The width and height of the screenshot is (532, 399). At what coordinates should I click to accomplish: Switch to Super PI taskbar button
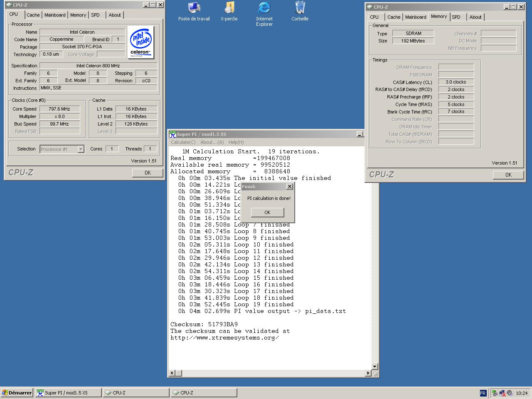click(x=68, y=393)
